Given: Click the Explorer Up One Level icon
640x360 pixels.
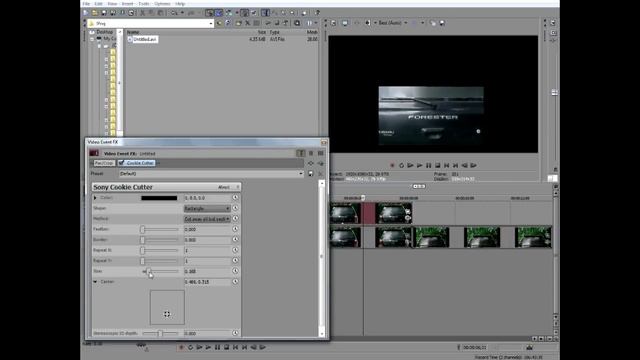Looking at the screenshot, I should 220,23.
